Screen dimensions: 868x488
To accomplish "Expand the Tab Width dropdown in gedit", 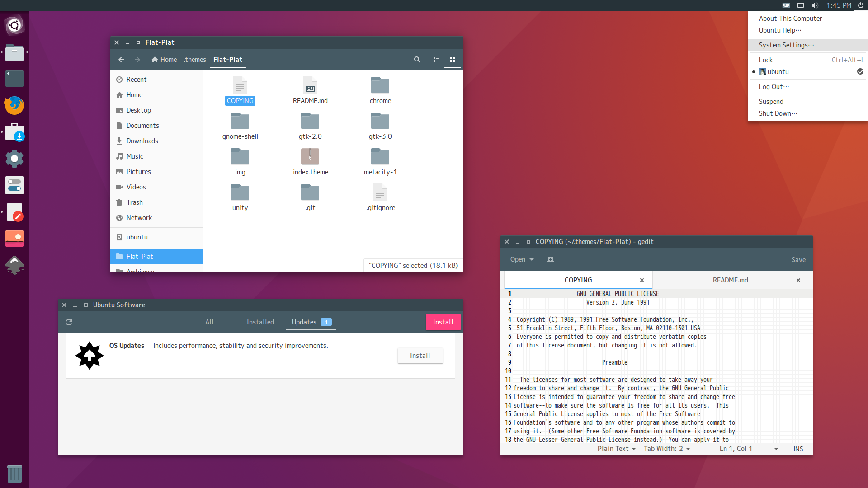I will (x=665, y=449).
